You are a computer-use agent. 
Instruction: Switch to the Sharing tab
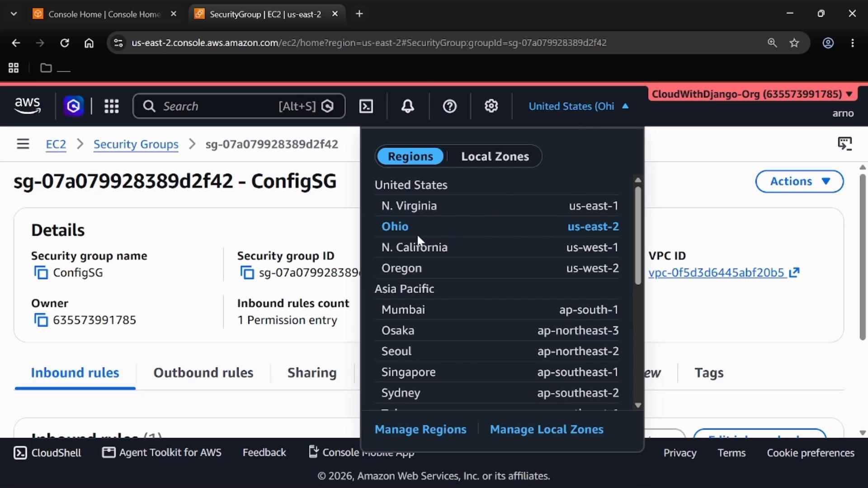coord(312,373)
